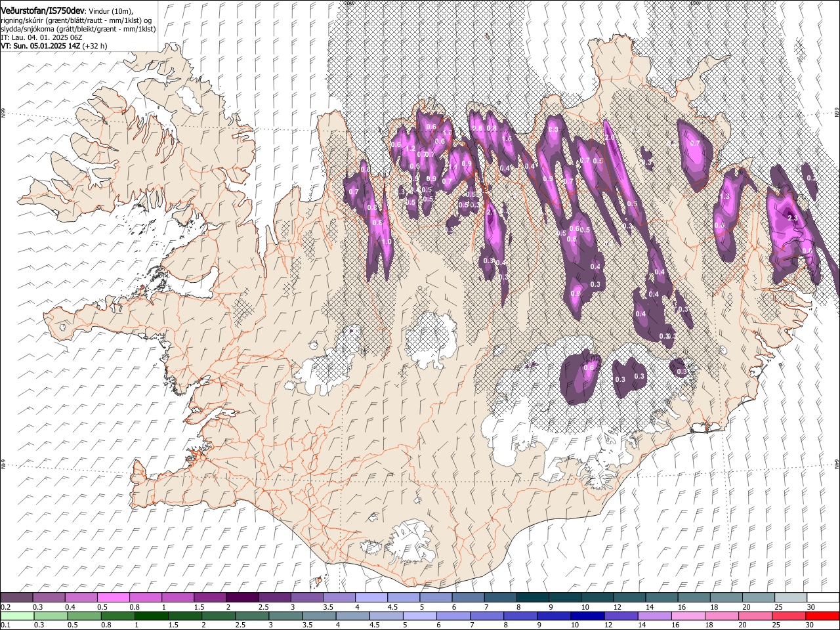The height and width of the screenshot is (630, 840).
Task: Select the 'IT: Lau. 04. 01. 2025 06Z' line
Action: pos(41,37)
